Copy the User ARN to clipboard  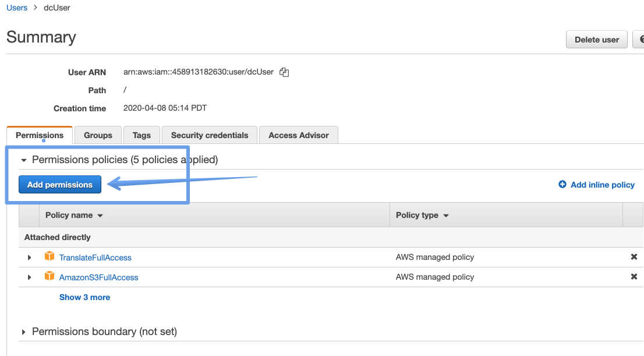tap(284, 72)
